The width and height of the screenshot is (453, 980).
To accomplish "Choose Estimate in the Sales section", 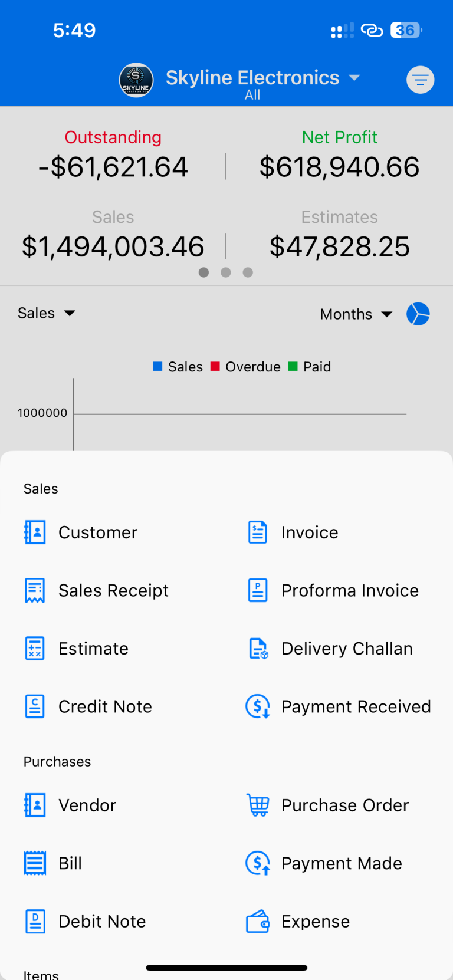I will click(93, 649).
